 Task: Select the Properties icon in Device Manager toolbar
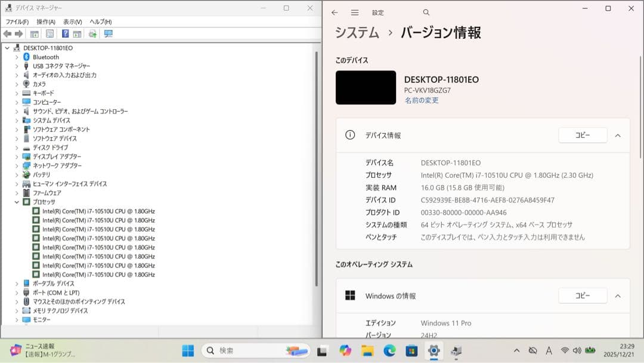[49, 34]
